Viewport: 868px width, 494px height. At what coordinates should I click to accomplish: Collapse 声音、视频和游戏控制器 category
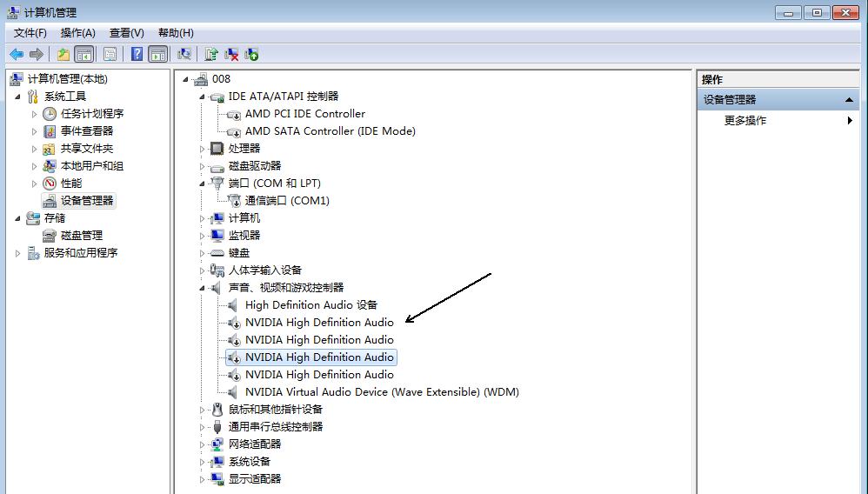click(202, 288)
